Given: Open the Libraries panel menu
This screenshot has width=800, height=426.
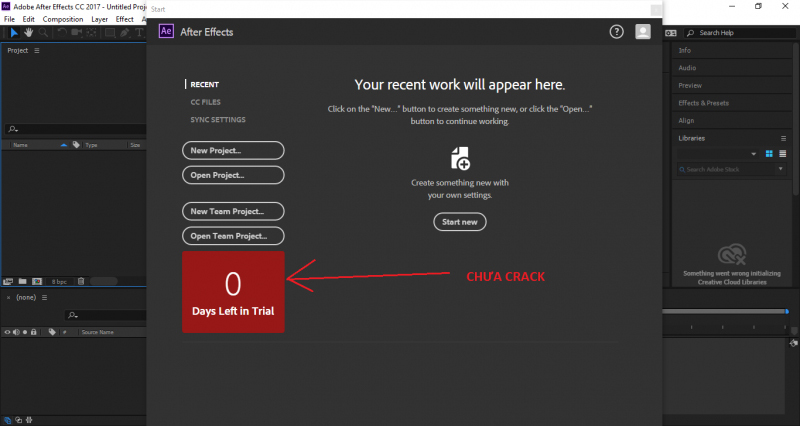Looking at the screenshot, I should coord(783,138).
